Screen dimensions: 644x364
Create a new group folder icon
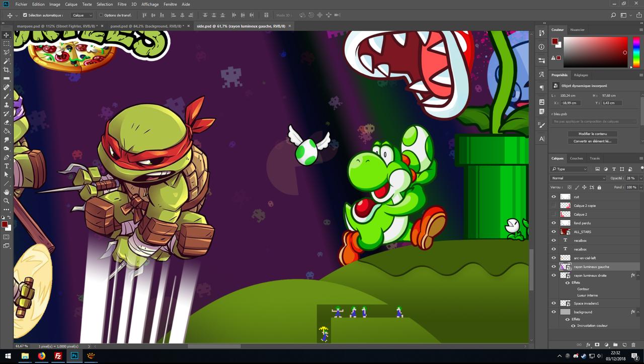(615, 345)
